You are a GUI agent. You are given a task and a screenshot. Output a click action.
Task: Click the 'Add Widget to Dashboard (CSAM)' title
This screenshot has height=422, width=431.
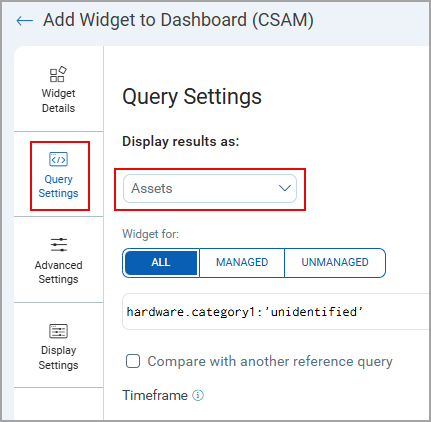(178, 20)
